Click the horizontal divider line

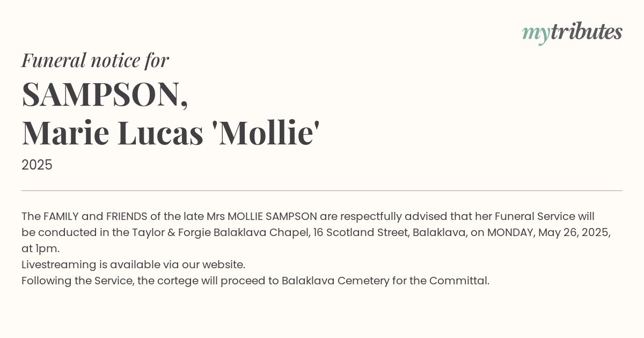pyautogui.click(x=322, y=190)
